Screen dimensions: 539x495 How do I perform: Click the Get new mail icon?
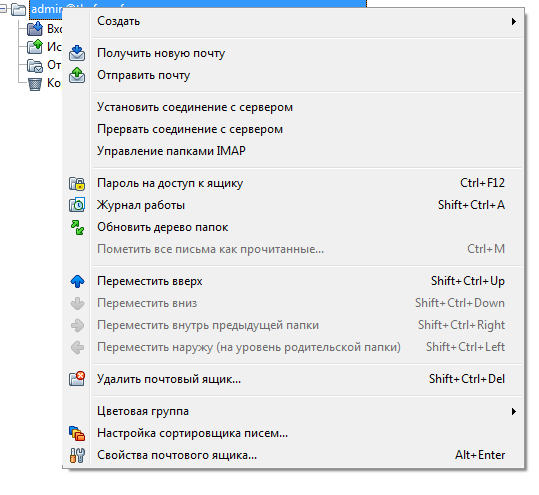click(x=77, y=53)
